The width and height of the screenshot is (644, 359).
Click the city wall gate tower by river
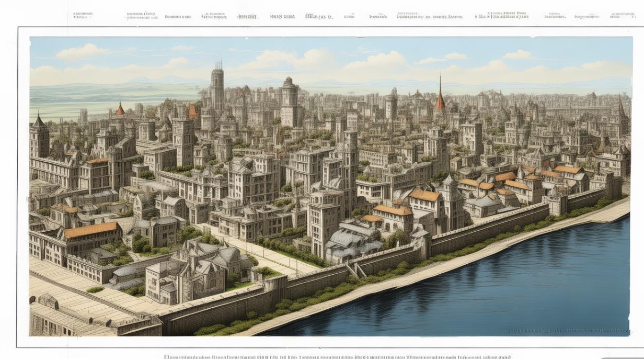[556, 203]
